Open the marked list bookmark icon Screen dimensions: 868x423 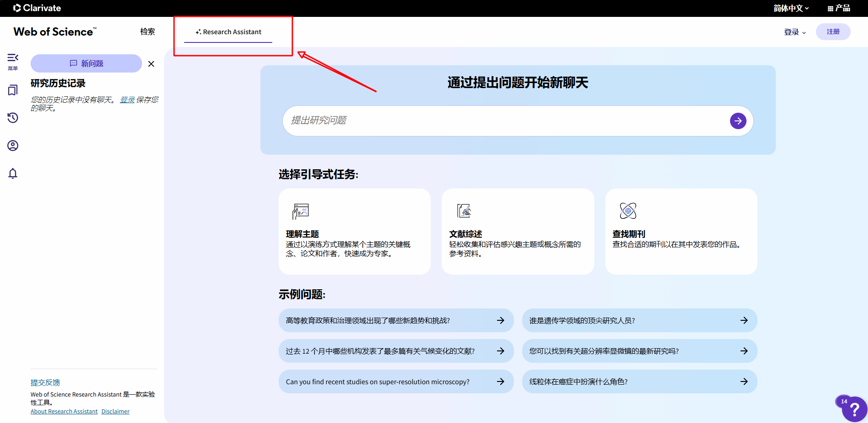pos(13,90)
